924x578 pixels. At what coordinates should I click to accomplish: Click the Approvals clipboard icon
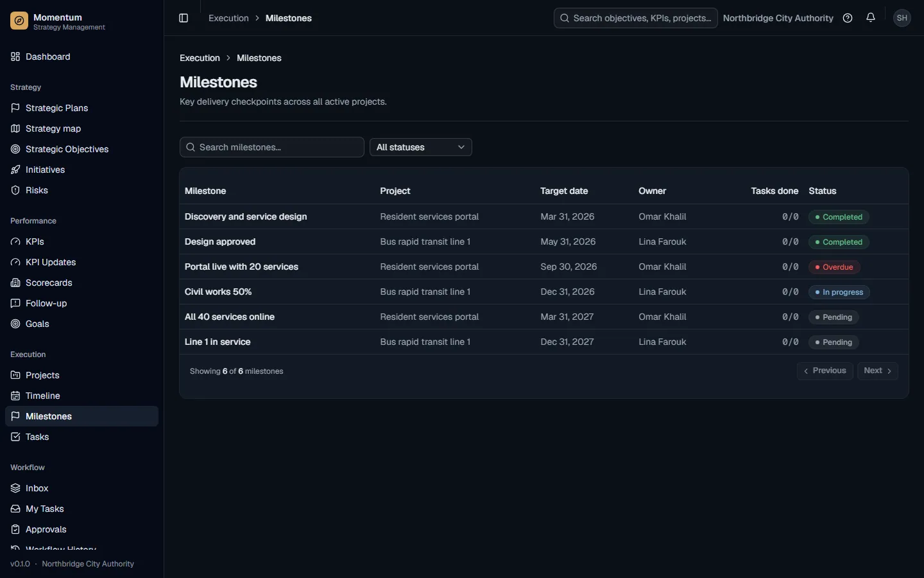tap(15, 529)
